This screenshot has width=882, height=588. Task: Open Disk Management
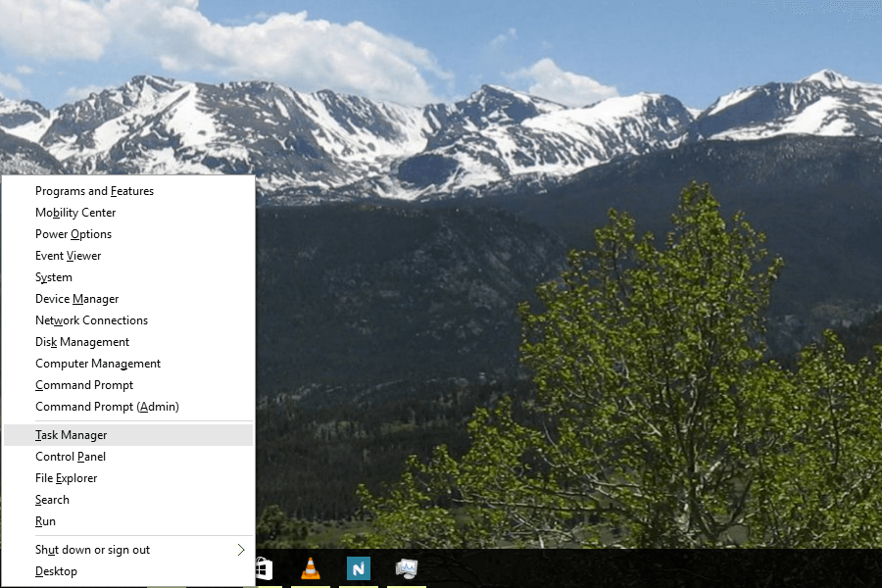[128, 342]
